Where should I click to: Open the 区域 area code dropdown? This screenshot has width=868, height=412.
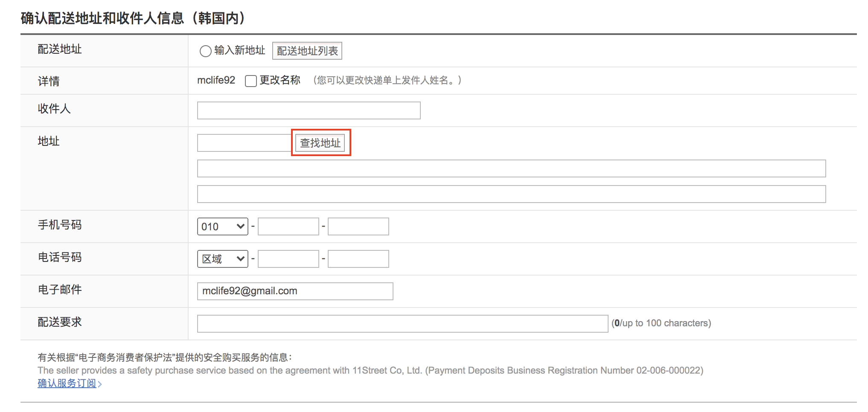[222, 259]
